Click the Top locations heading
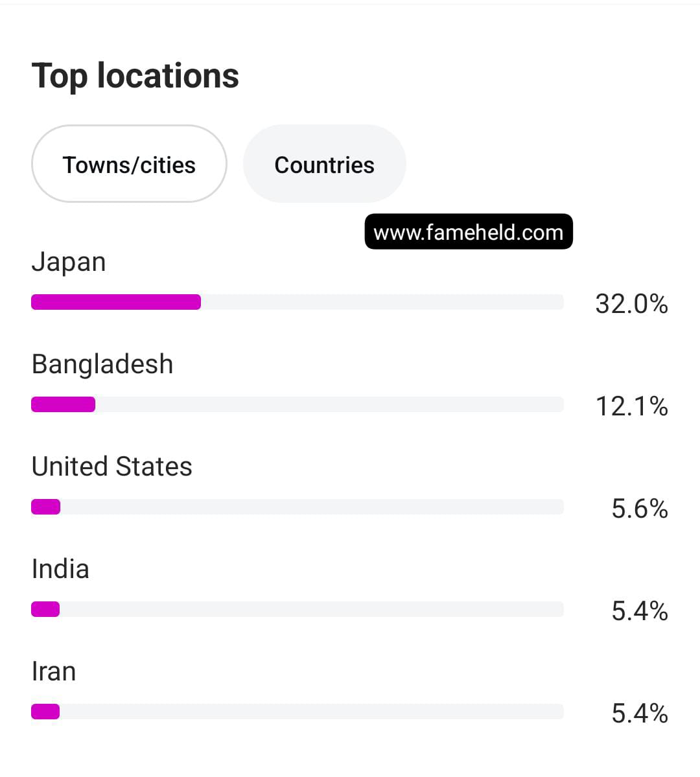This screenshot has width=700, height=777. click(135, 76)
